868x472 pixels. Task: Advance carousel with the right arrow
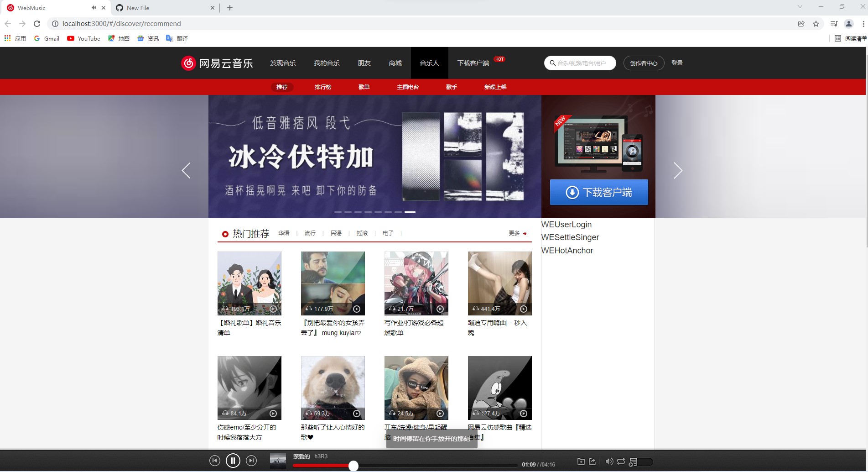[678, 170]
